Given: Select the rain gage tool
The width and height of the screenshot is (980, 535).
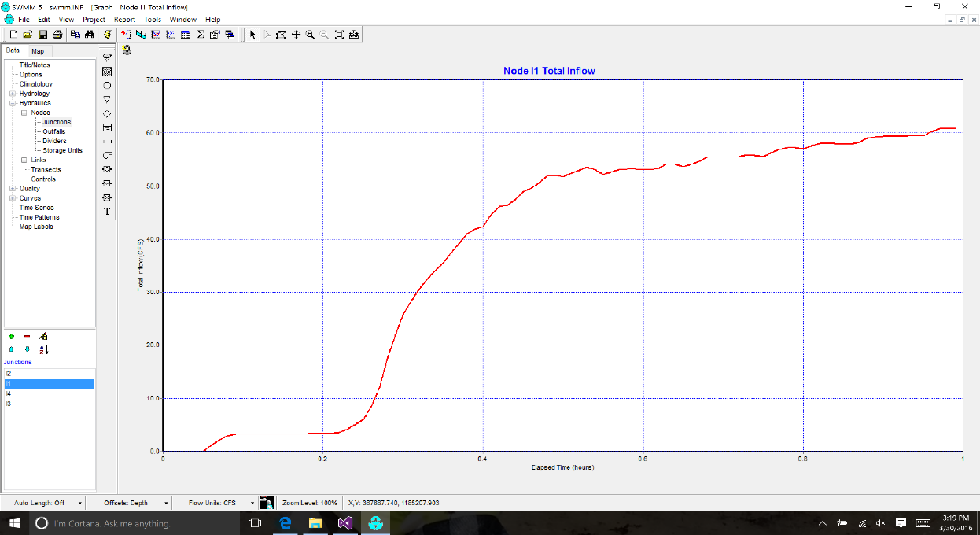Looking at the screenshot, I should coord(107,57).
